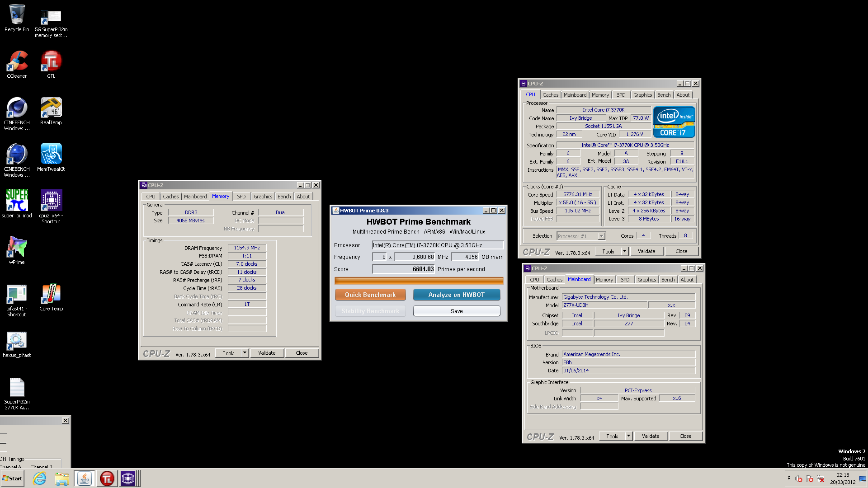This screenshot has width=868, height=488.
Task: Launch the RealTemp desktop shortcut
Action: 51,111
